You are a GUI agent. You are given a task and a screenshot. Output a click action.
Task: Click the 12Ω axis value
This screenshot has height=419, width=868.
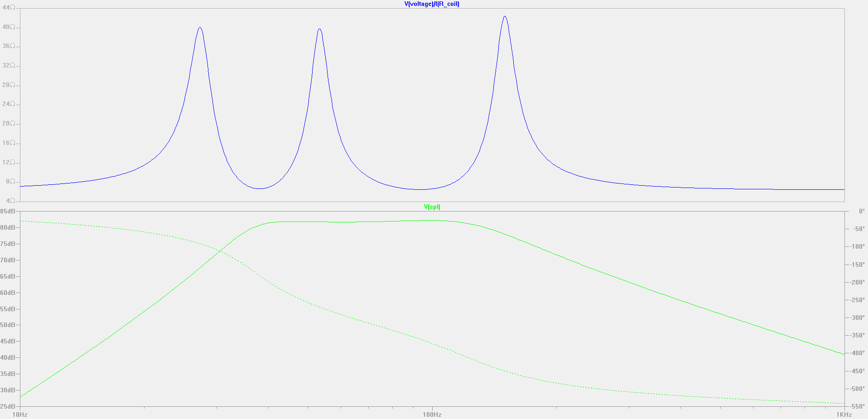[x=9, y=162]
